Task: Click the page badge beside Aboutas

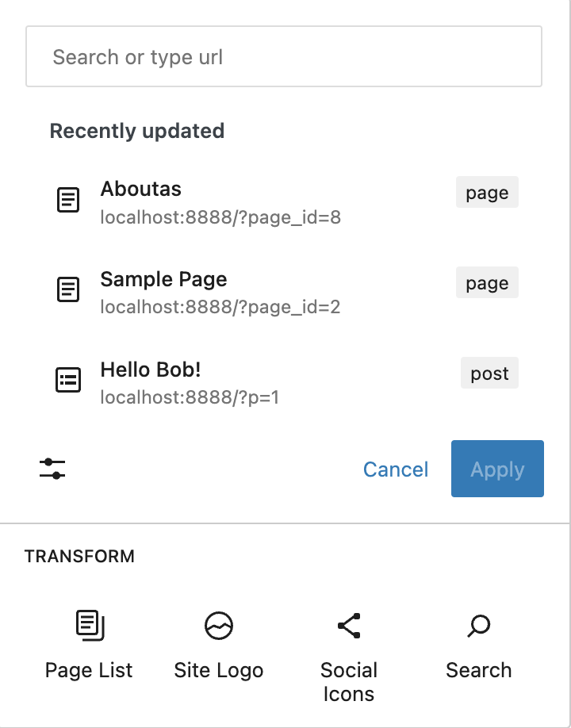Action: click(x=486, y=192)
